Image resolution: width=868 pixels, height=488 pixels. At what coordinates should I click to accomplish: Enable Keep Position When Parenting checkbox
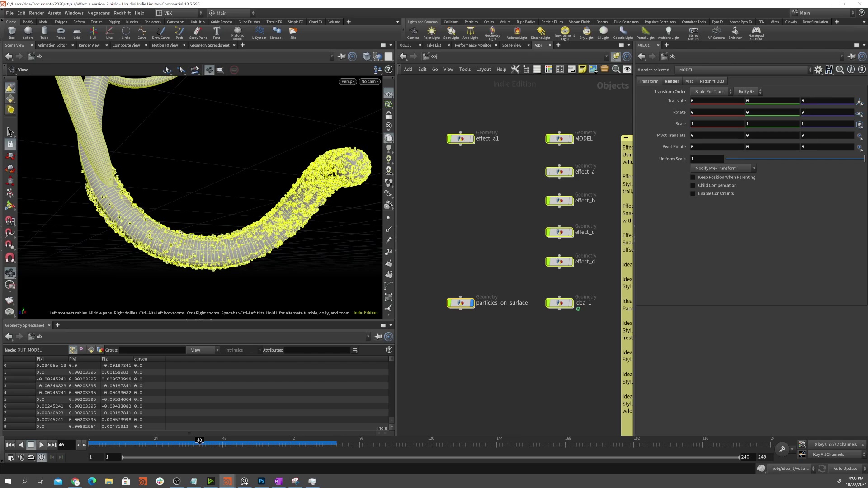[x=693, y=178]
